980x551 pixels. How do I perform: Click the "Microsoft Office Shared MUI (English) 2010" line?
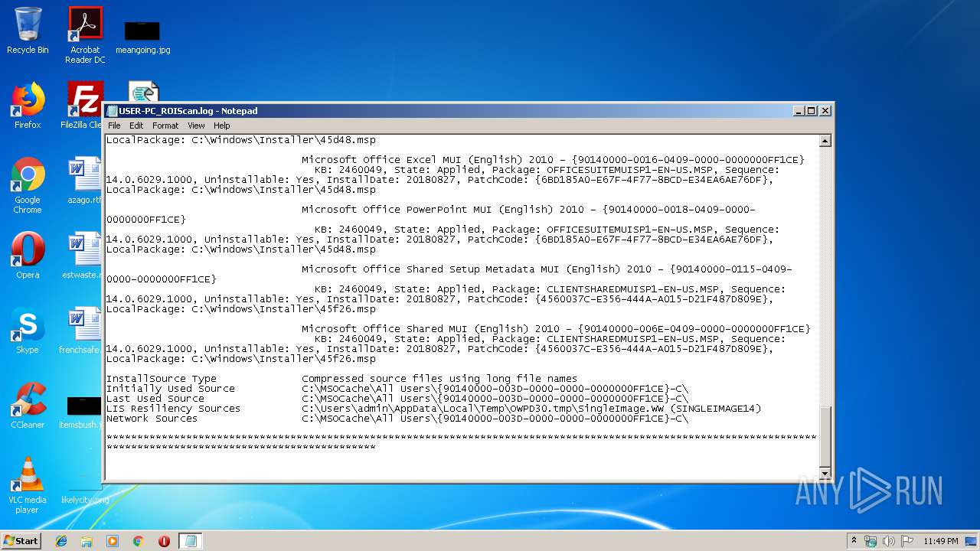[556, 329]
